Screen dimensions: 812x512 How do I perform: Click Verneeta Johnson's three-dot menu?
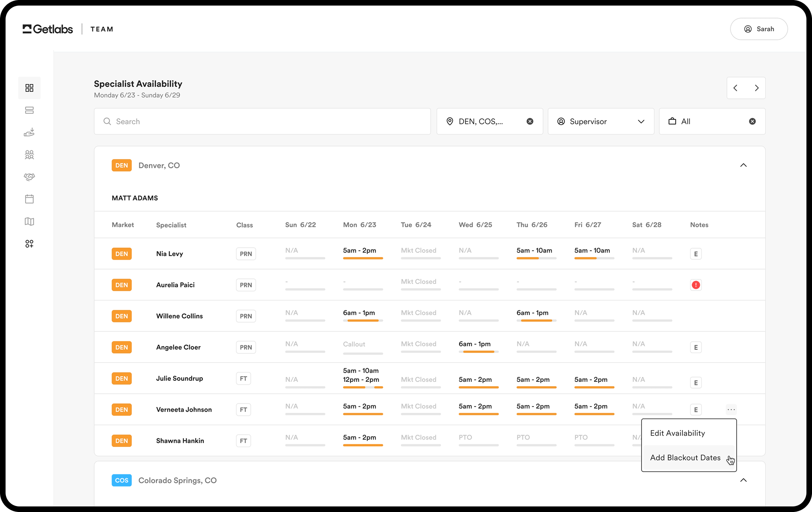click(731, 410)
